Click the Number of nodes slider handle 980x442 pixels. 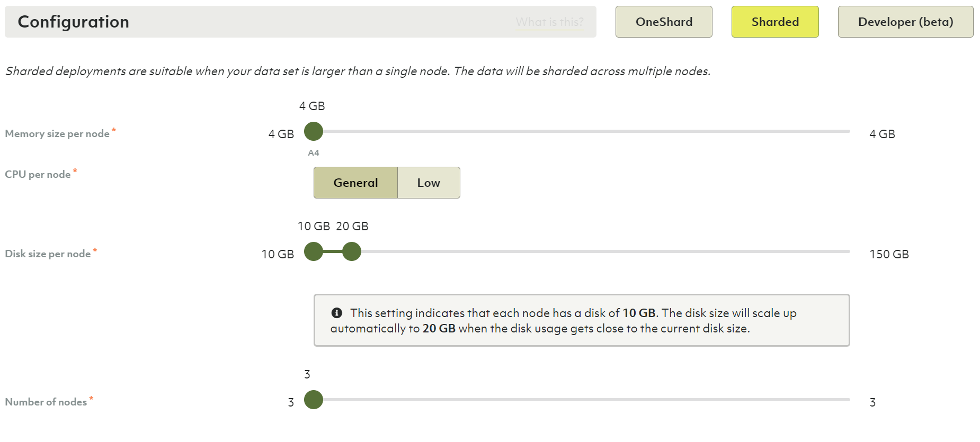pos(314,400)
